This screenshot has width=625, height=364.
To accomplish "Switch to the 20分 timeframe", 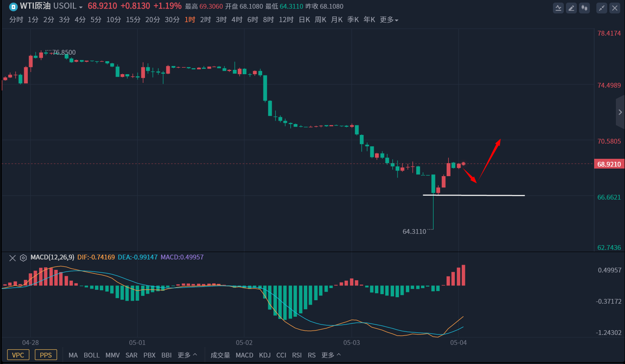I will tap(153, 20).
